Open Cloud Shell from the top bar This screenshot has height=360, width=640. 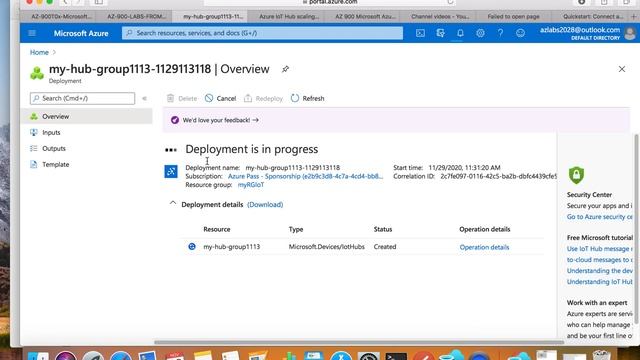pyautogui.click(x=420, y=33)
